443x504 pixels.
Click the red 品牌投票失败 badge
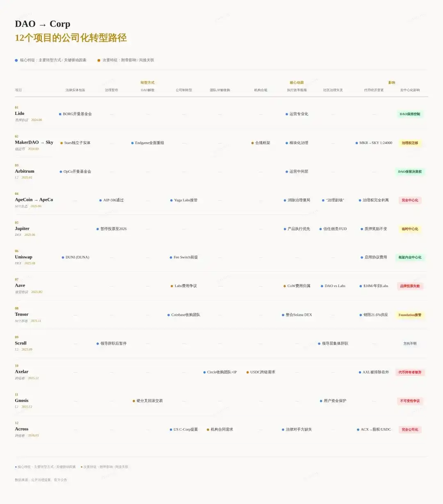410,286
